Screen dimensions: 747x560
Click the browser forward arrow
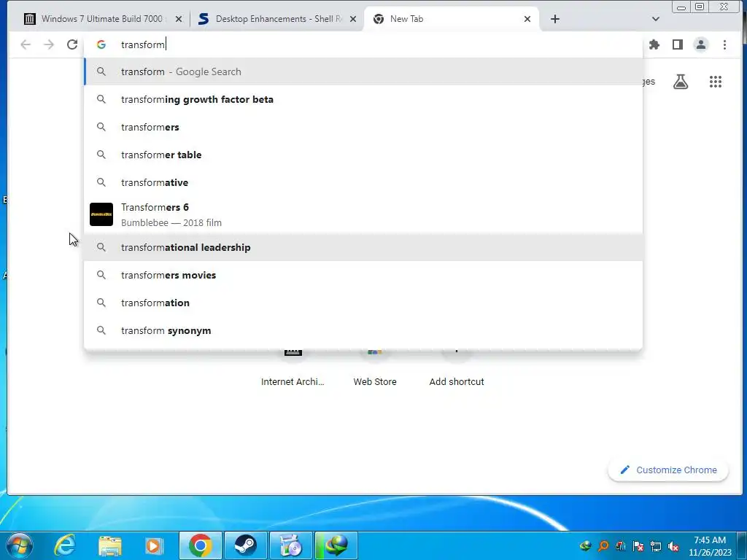[49, 44]
